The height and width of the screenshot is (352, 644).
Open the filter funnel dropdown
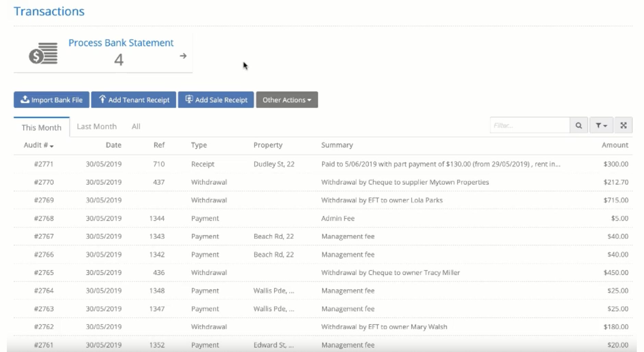click(x=601, y=125)
